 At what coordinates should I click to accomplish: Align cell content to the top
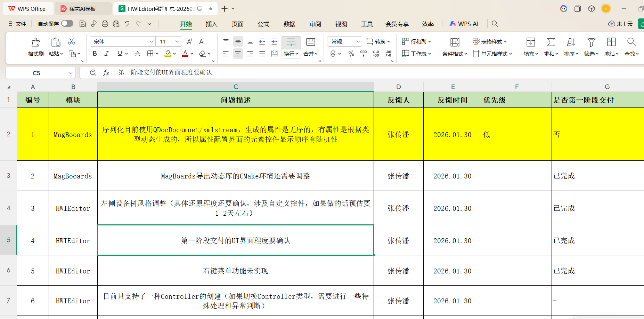226,42
